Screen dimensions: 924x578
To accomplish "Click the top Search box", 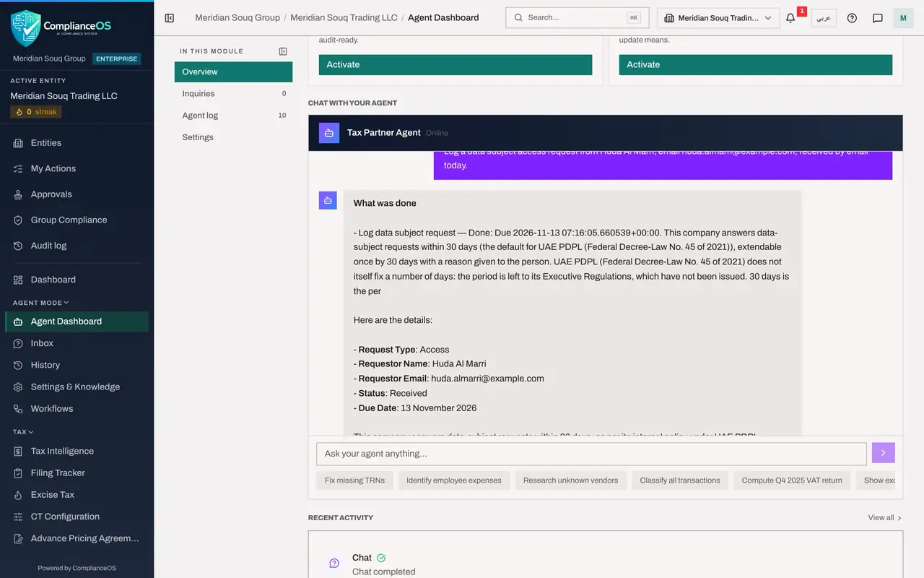I will (577, 17).
